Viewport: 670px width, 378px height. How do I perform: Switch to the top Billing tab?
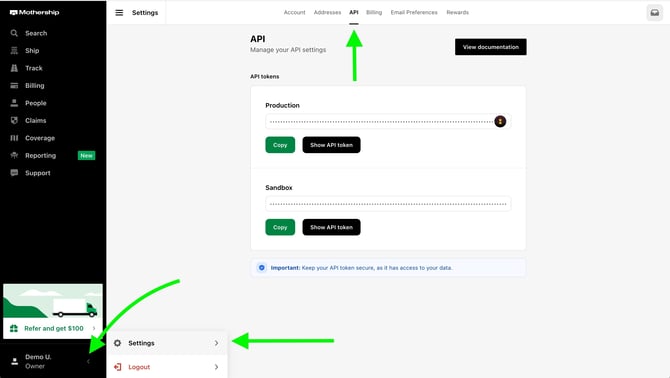(374, 12)
